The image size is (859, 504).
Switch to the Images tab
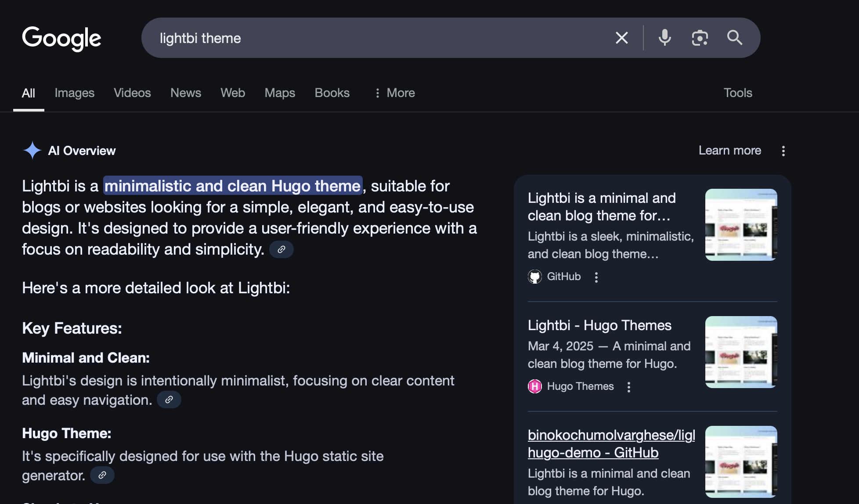(75, 93)
